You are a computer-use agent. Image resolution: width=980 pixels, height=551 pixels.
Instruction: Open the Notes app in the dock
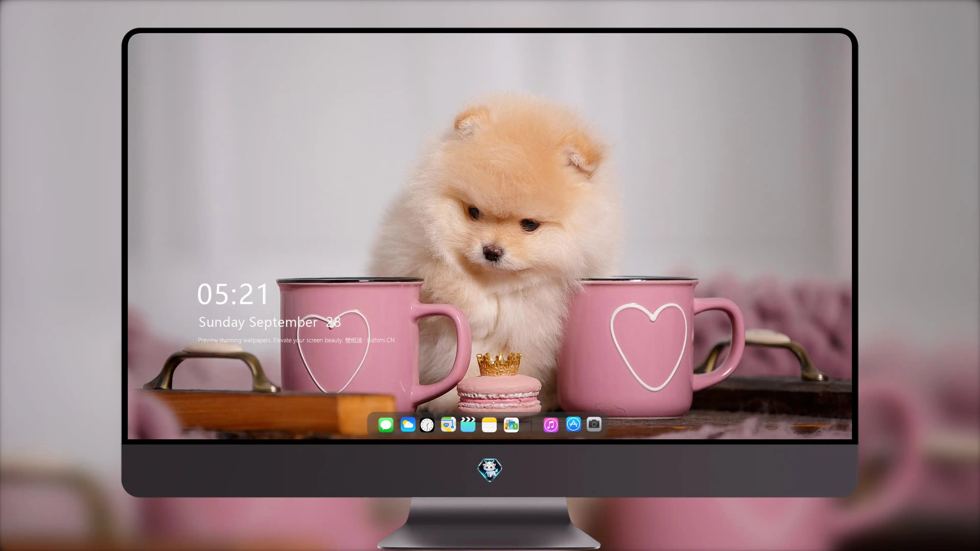point(489,425)
